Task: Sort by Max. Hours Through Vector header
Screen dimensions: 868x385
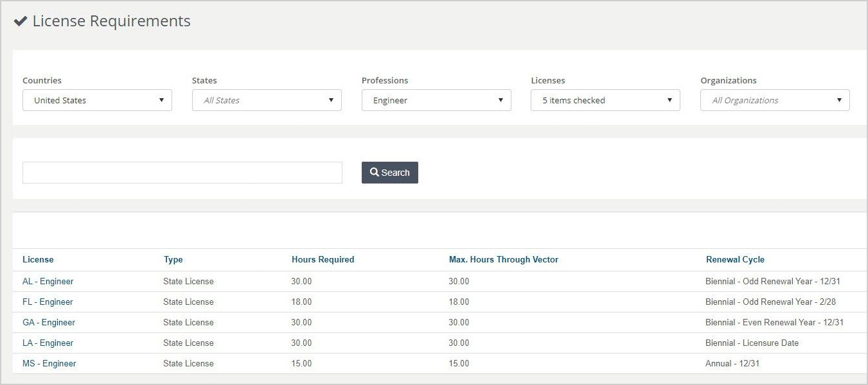Action: (x=504, y=260)
